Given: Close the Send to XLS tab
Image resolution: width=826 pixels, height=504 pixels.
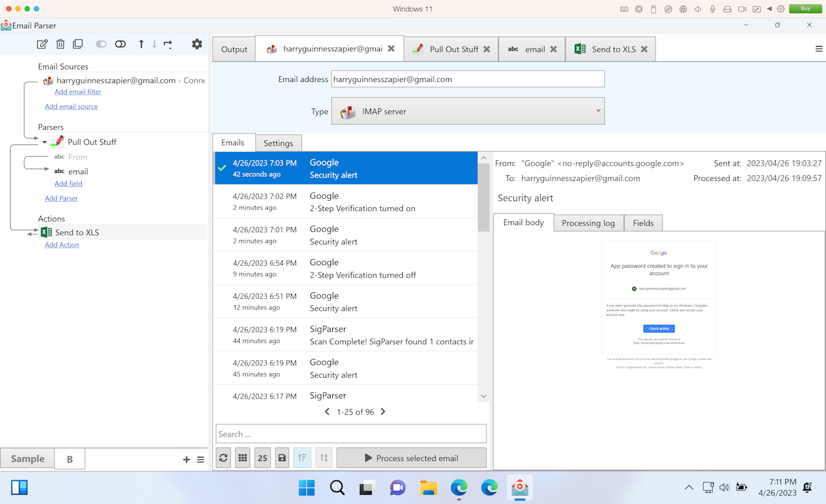Looking at the screenshot, I should (x=644, y=49).
